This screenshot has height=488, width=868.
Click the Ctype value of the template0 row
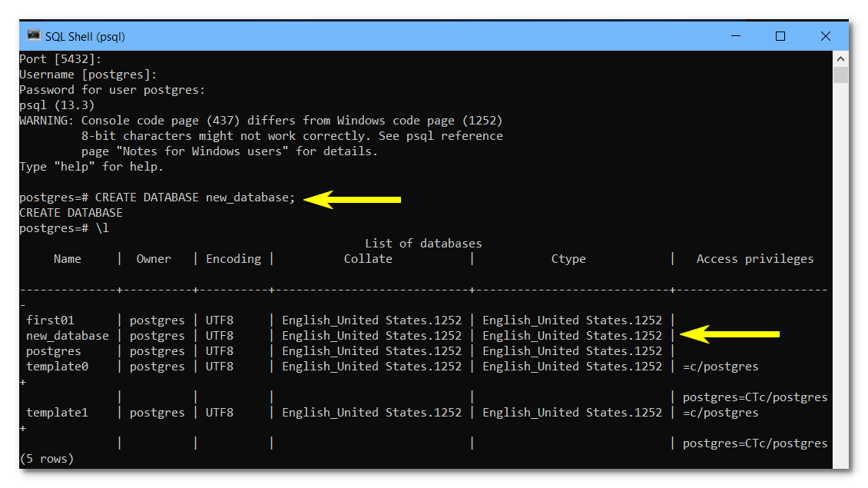[x=572, y=366]
